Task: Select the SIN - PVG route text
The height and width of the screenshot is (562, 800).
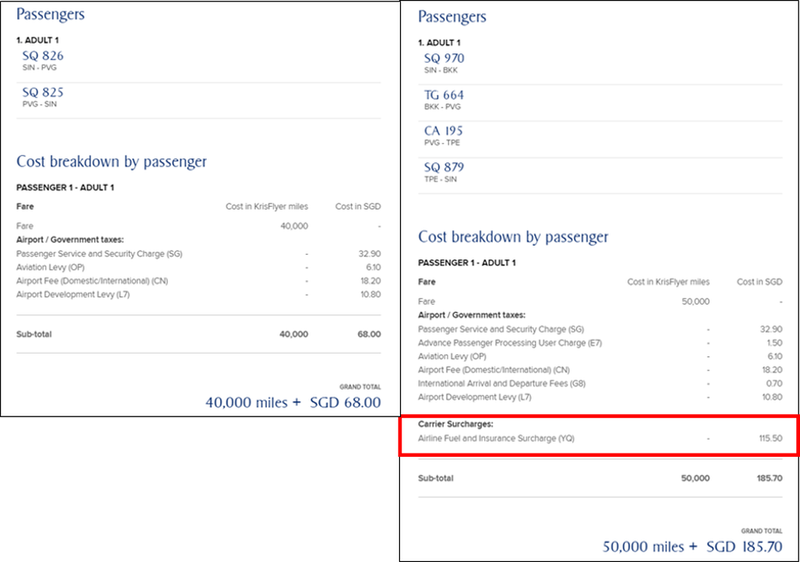Action: point(39,68)
